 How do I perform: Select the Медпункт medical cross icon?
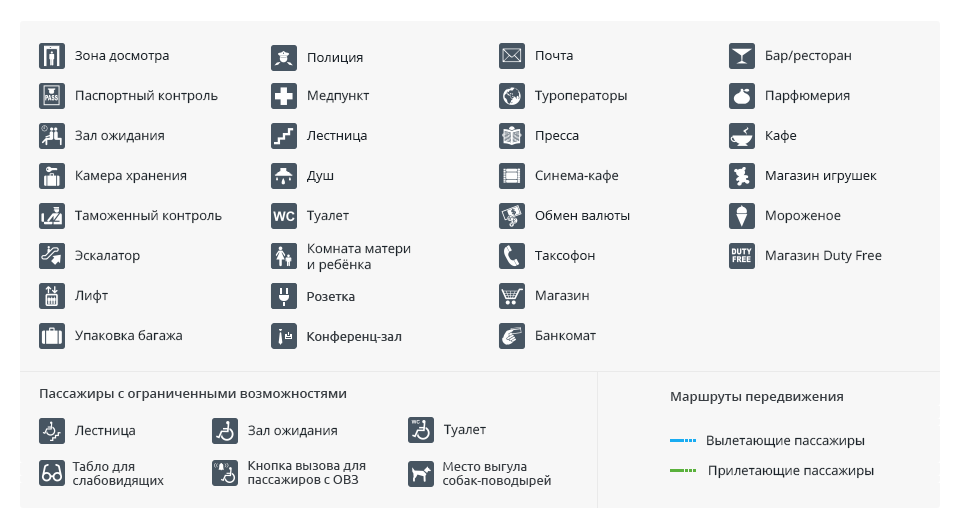pos(284,97)
